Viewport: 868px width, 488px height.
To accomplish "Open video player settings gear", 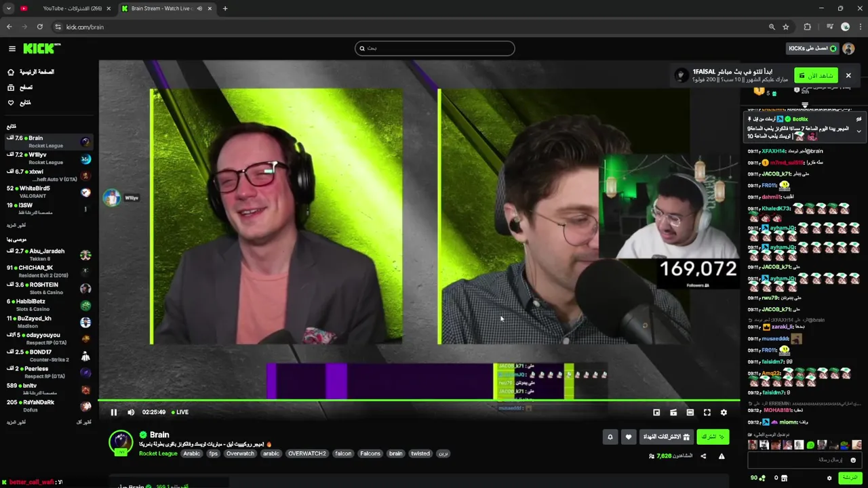I will (x=724, y=412).
